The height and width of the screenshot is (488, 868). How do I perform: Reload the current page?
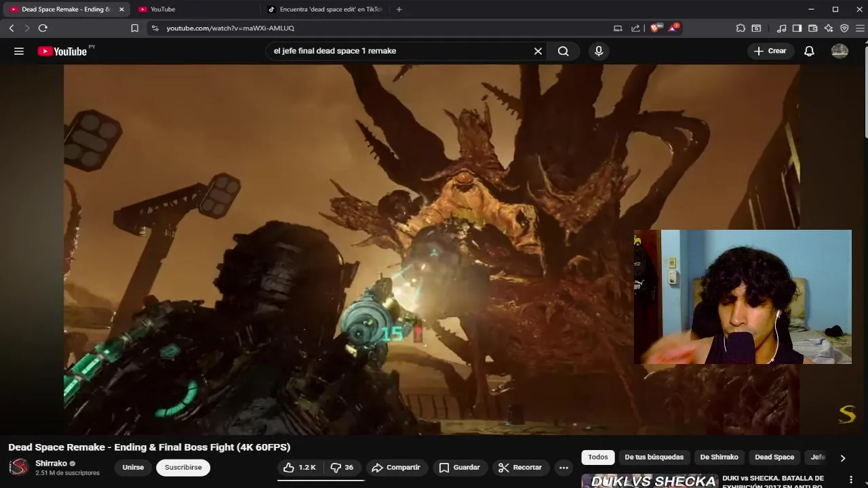pos(43,28)
